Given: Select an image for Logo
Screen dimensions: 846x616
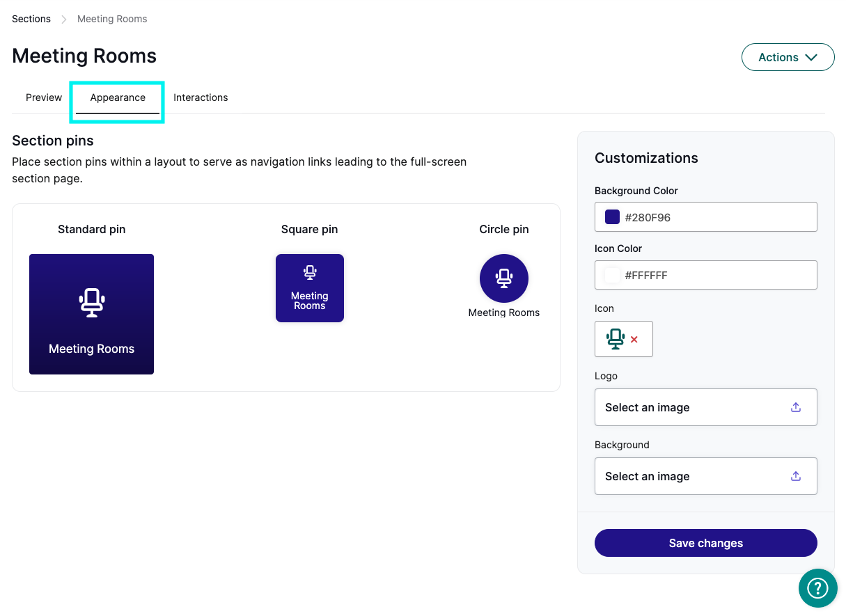Looking at the screenshot, I should point(705,407).
